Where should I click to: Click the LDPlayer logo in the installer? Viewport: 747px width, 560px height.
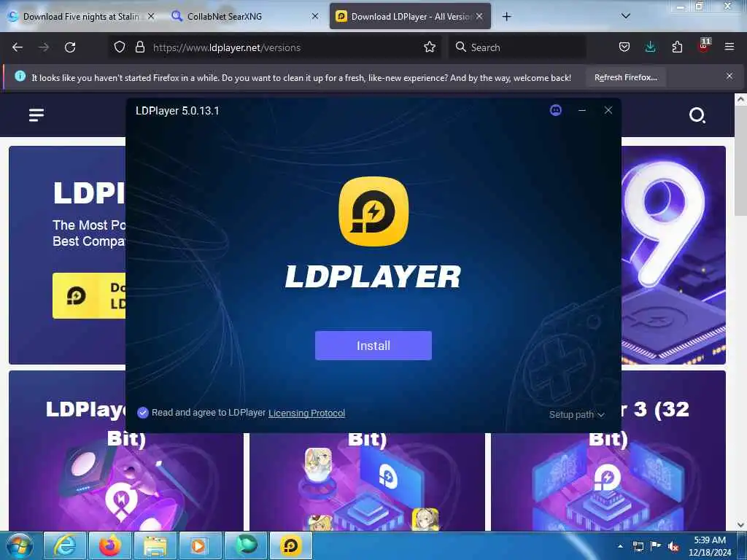coord(373,211)
